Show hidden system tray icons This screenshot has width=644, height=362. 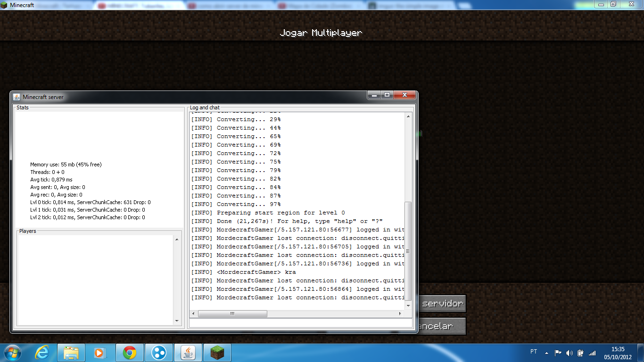pyautogui.click(x=546, y=353)
